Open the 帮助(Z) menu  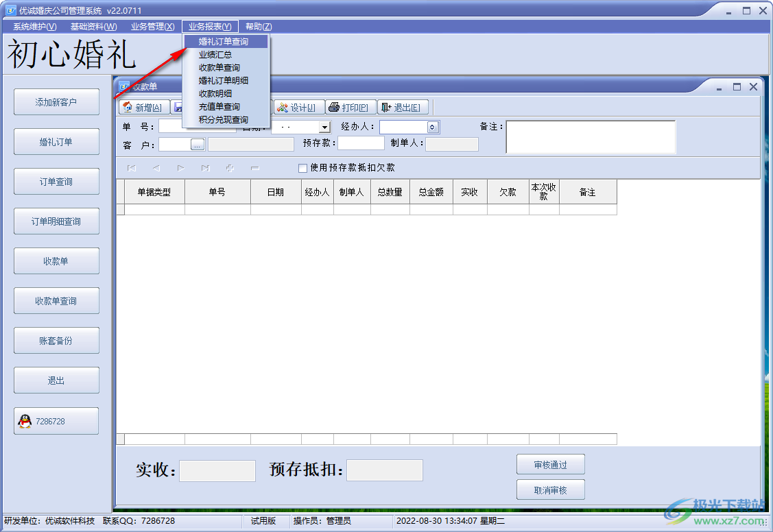click(259, 27)
